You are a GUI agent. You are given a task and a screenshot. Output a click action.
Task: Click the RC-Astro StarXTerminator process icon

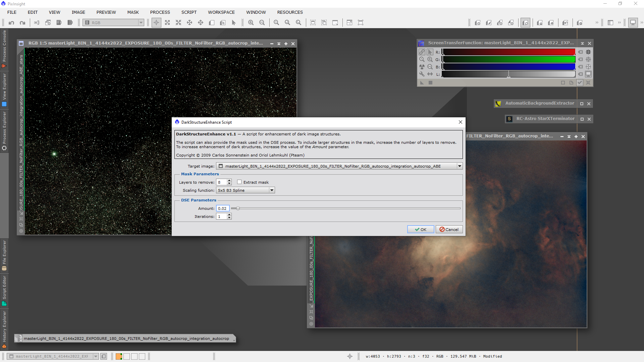[509, 119]
